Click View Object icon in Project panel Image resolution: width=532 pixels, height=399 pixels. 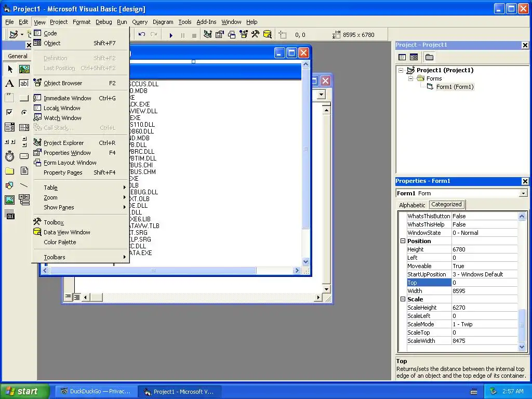414,57
